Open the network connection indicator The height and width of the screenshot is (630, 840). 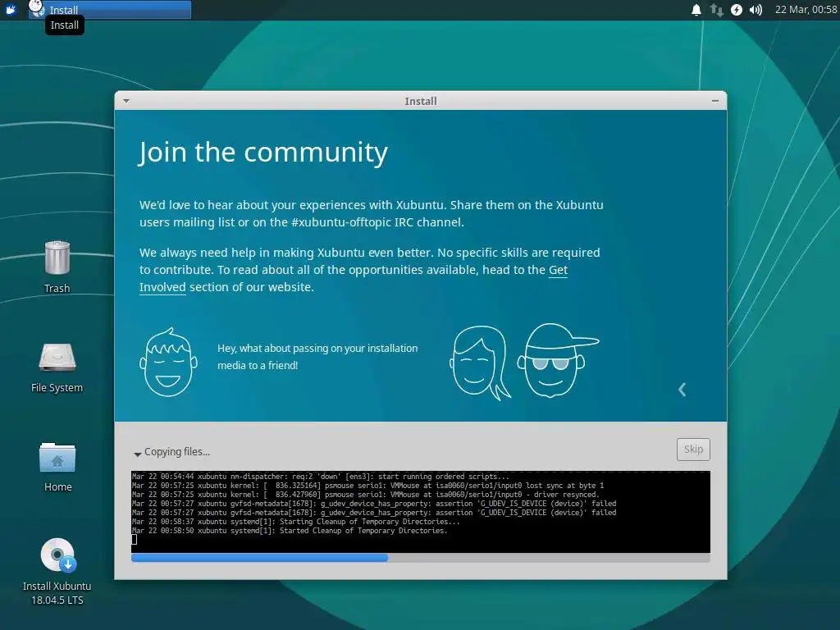click(x=716, y=10)
